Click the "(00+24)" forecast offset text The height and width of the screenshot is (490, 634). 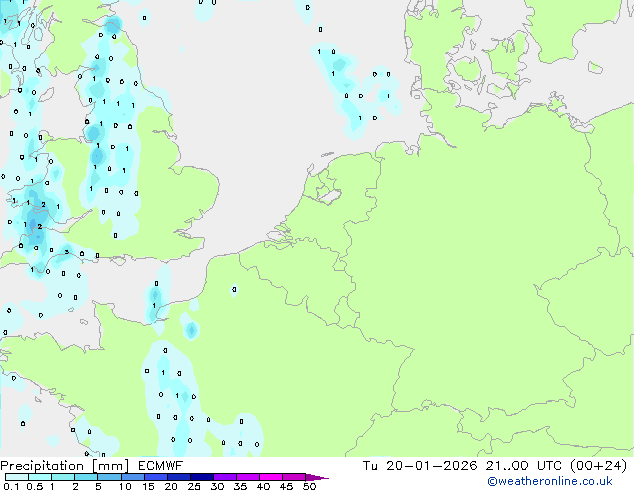click(x=598, y=466)
